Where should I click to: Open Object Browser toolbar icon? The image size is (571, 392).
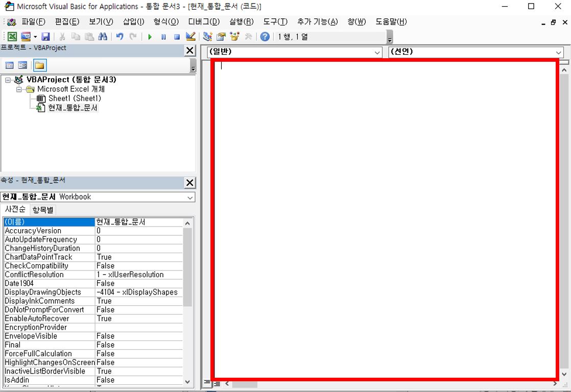click(234, 36)
